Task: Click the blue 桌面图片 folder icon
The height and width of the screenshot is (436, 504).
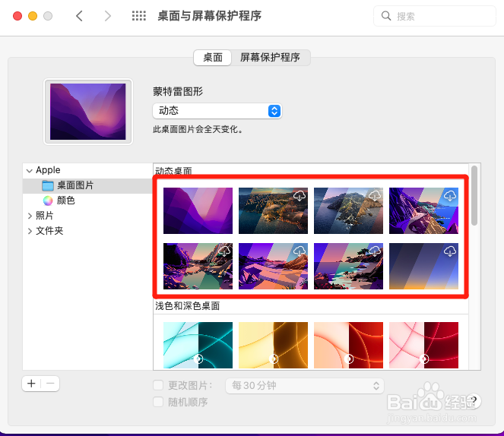Action: pos(48,185)
